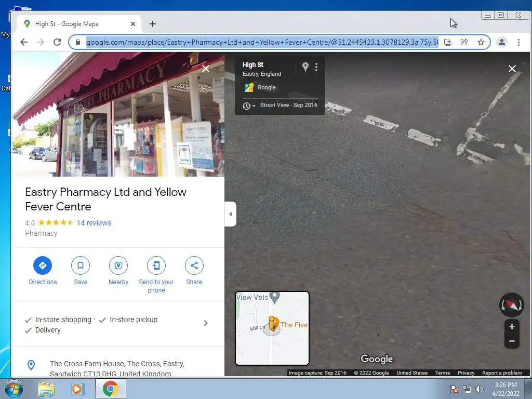Close the High St - Google Maps tab

(x=133, y=24)
